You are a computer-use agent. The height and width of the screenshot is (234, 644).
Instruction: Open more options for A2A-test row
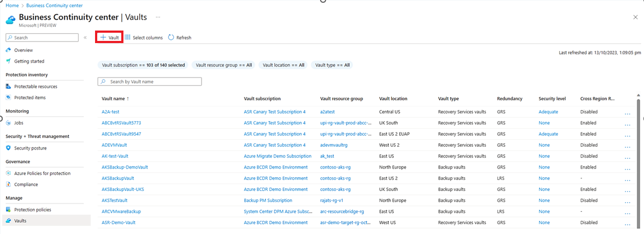[x=627, y=114]
